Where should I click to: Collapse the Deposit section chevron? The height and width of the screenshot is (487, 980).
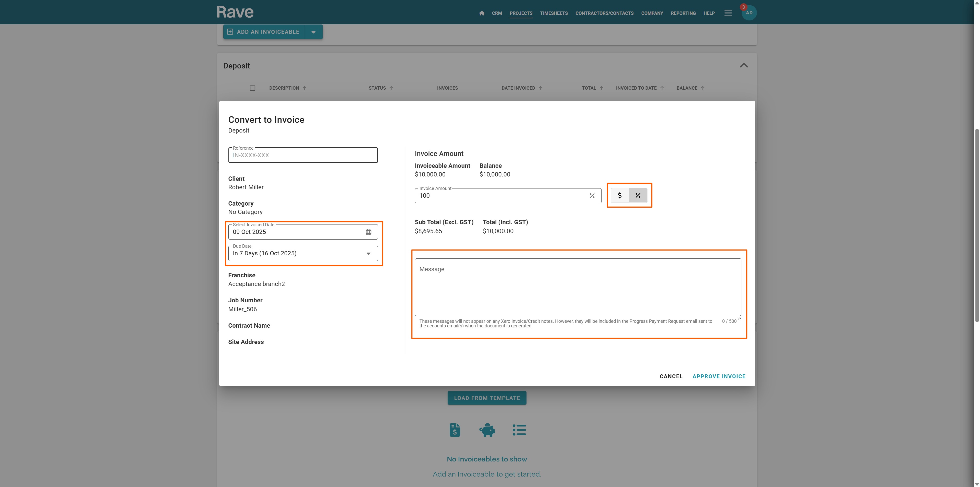743,65
